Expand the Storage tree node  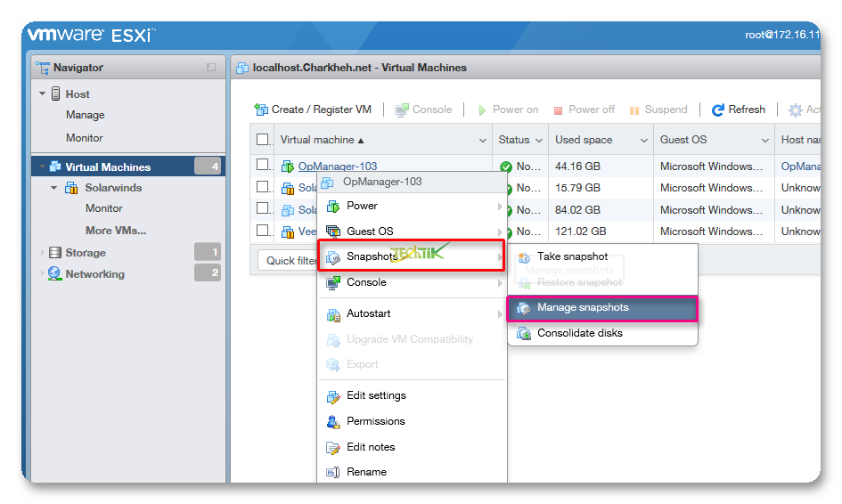click(43, 252)
